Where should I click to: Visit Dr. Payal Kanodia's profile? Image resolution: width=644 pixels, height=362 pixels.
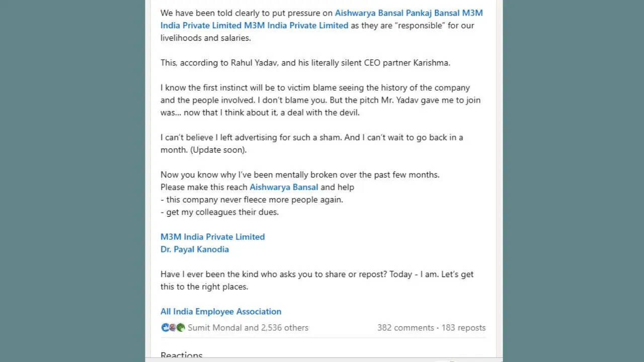click(195, 249)
